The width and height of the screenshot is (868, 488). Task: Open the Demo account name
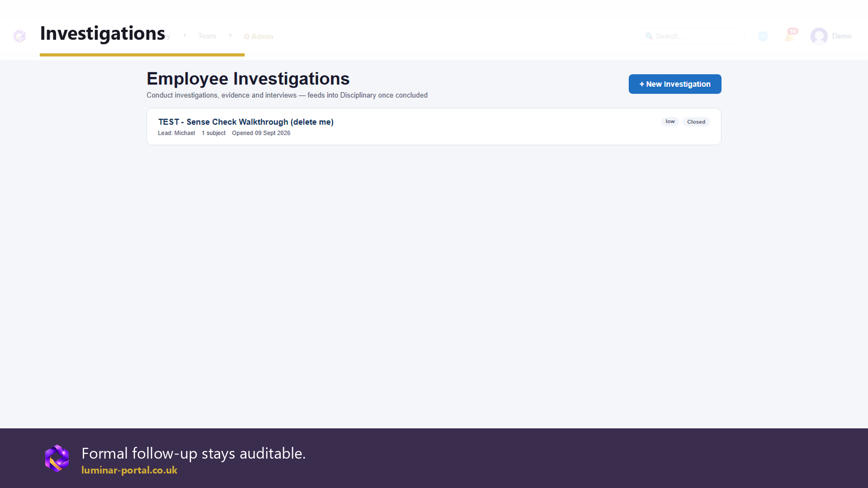point(842,36)
